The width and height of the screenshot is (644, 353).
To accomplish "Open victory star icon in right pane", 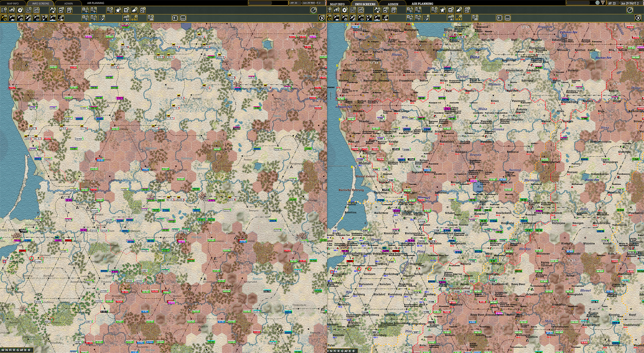I will click(x=442, y=10).
